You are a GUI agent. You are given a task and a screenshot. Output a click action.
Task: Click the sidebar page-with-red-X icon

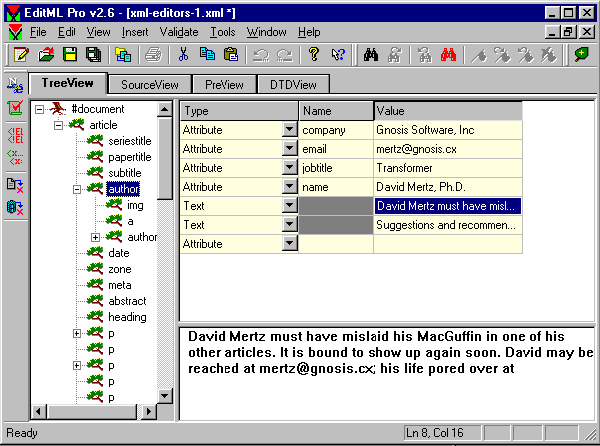point(15,186)
